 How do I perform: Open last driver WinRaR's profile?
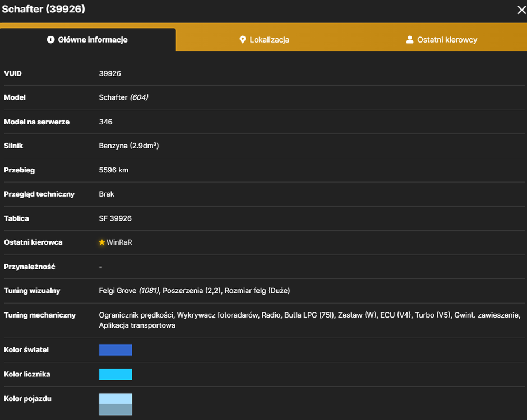119,242
